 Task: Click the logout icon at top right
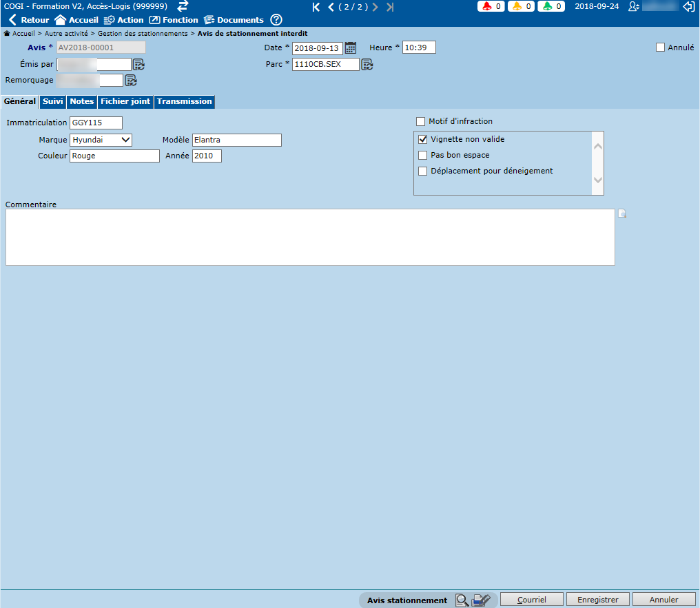[x=688, y=6]
